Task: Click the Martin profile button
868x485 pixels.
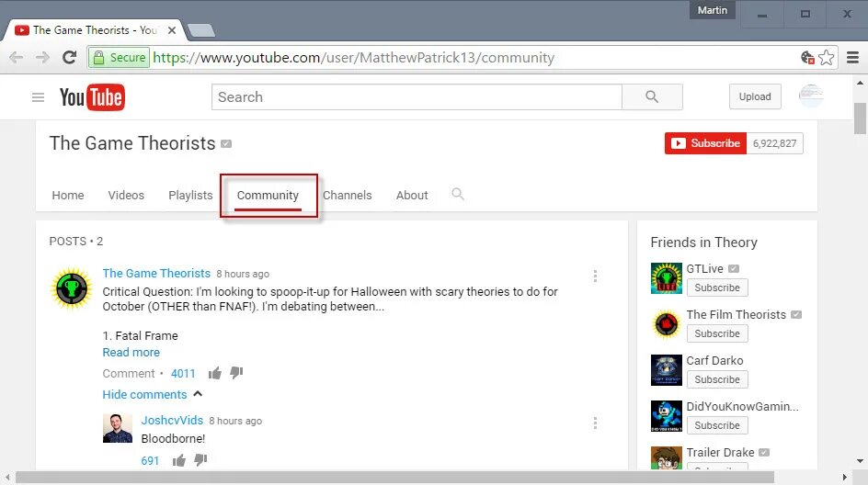Action: 712,10
